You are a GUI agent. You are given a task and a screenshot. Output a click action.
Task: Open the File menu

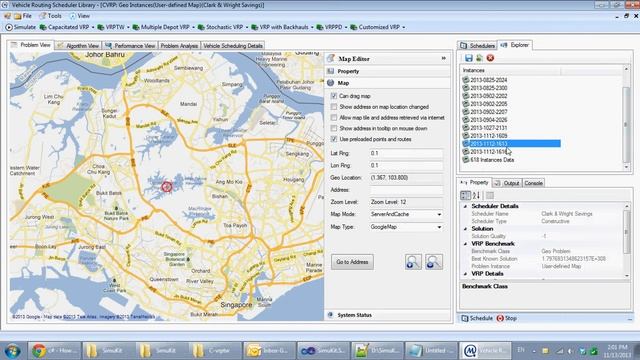point(23,16)
